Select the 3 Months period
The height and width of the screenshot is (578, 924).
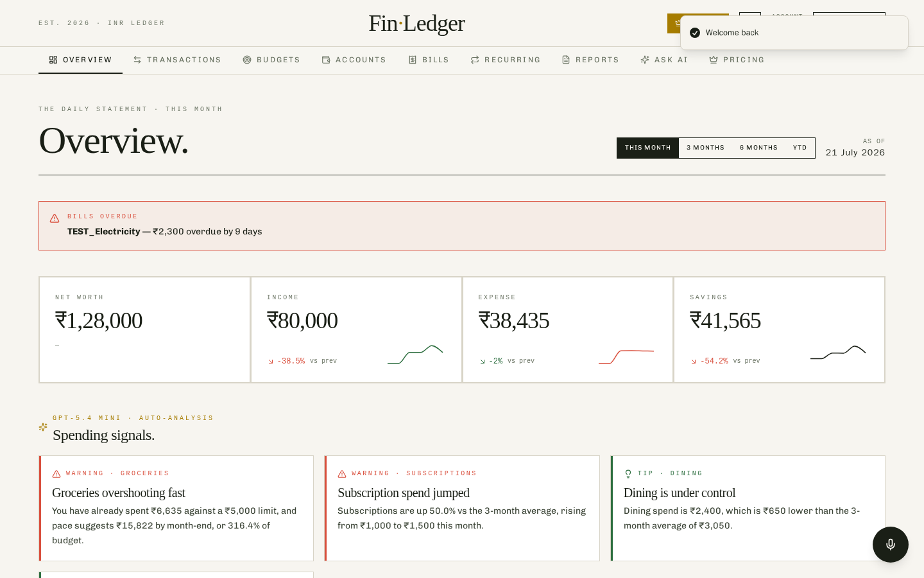pos(705,148)
